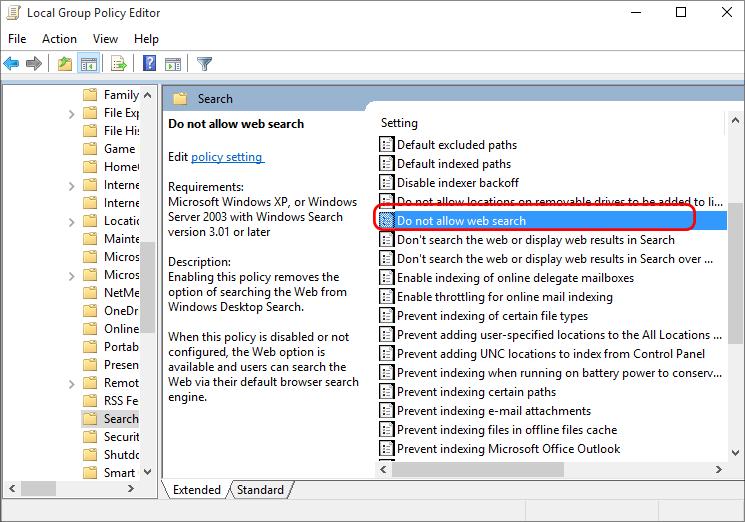
Task: Click the Setting column header
Action: click(400, 123)
